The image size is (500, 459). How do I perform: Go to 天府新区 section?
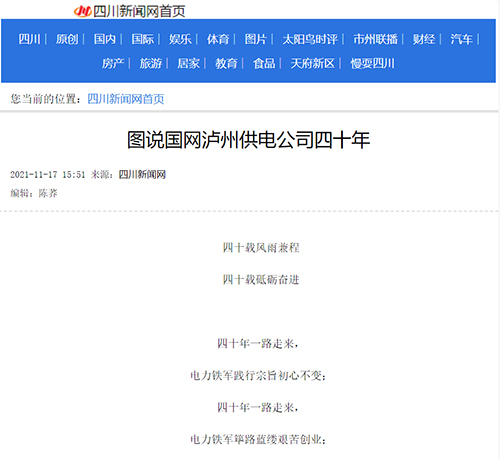(x=313, y=63)
